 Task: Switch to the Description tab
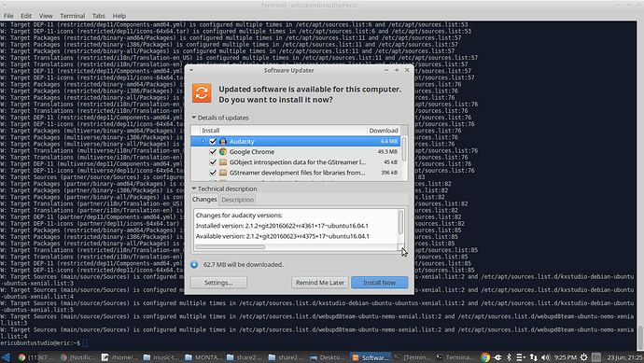(x=237, y=200)
